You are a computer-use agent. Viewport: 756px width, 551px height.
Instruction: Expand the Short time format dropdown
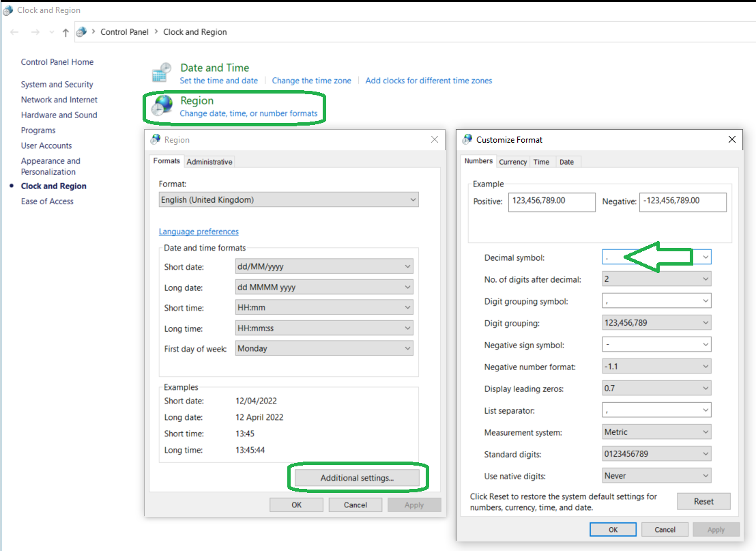click(324, 307)
